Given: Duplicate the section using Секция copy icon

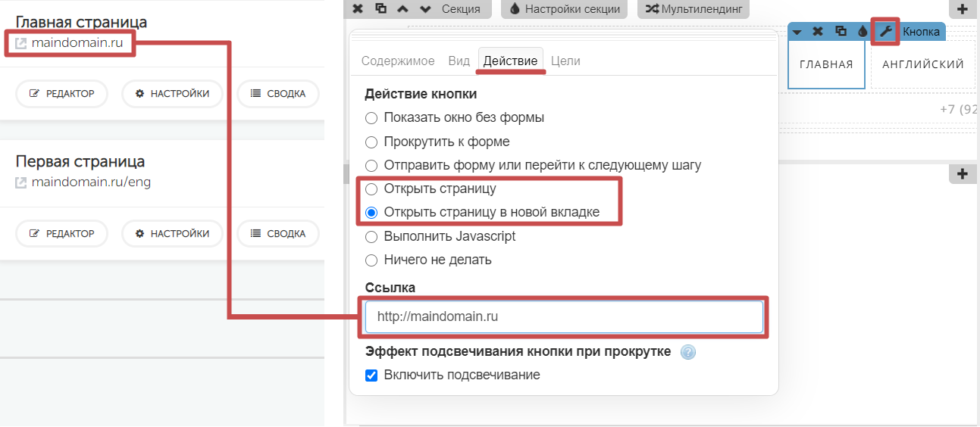Looking at the screenshot, I should click(x=380, y=9).
